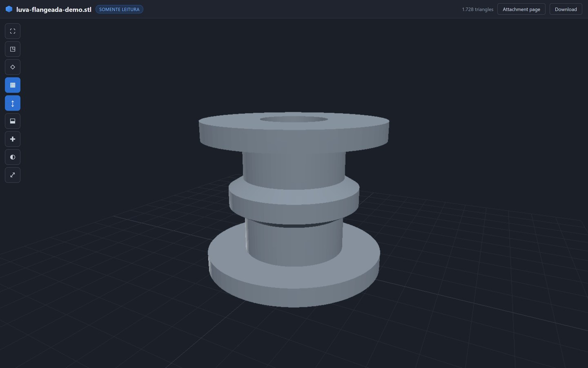Click the 1.728 triangles count
The height and width of the screenshot is (368, 588).
point(478,9)
